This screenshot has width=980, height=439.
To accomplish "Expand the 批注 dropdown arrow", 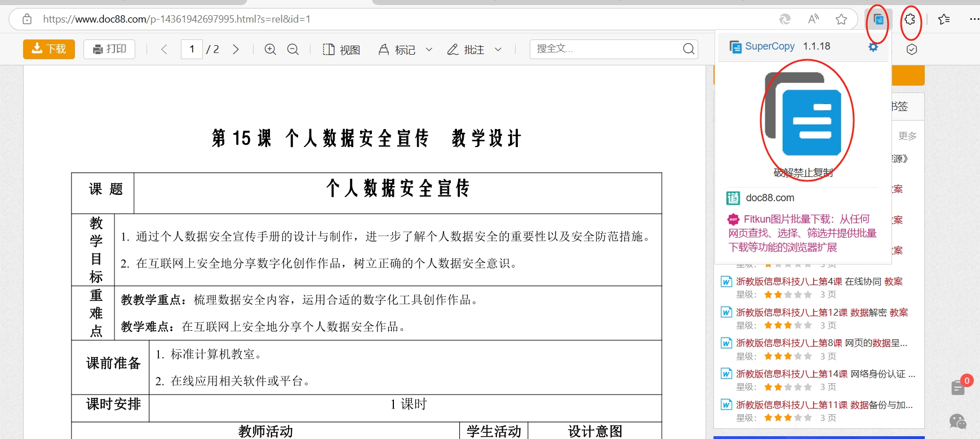I will pyautogui.click(x=498, y=50).
